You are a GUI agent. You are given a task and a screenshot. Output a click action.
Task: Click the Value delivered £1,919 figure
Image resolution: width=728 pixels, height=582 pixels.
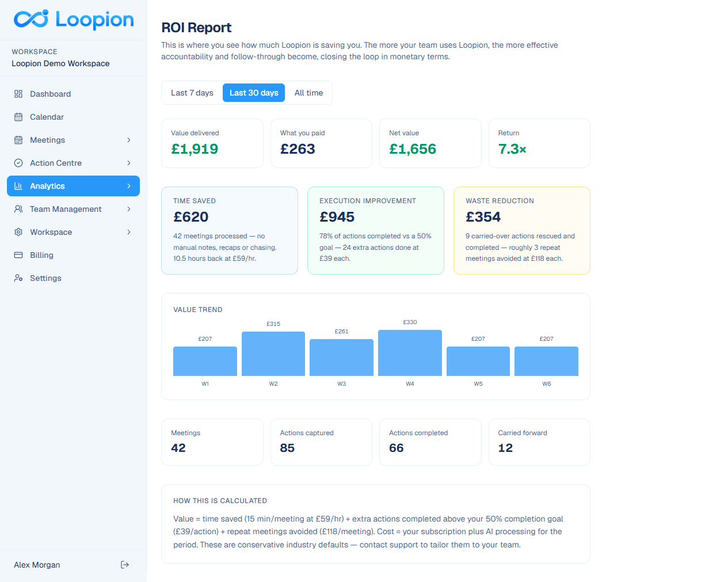click(195, 149)
